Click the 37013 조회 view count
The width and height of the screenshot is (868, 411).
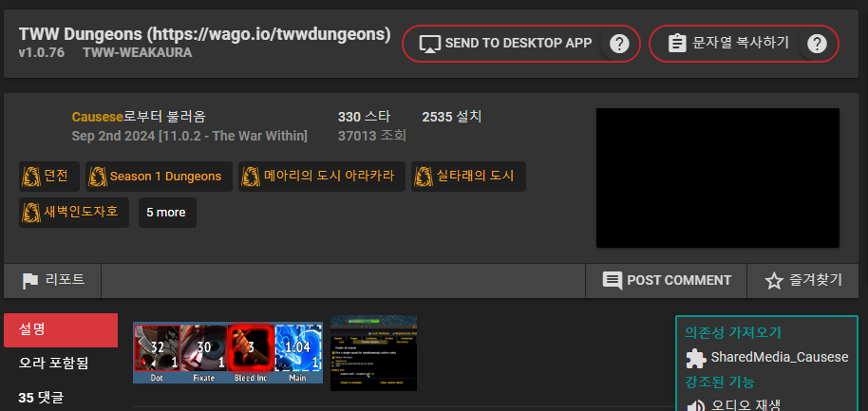click(x=372, y=136)
